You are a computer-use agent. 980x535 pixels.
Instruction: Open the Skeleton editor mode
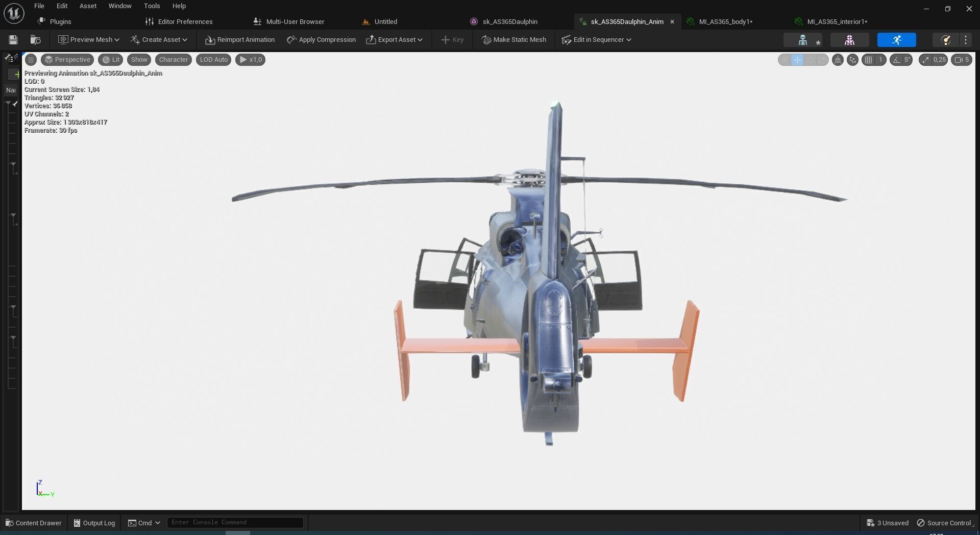pos(803,40)
